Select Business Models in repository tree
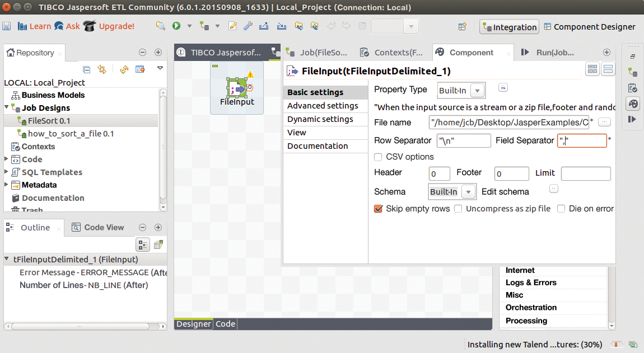Image resolution: width=644 pixels, height=353 pixels. tap(53, 95)
